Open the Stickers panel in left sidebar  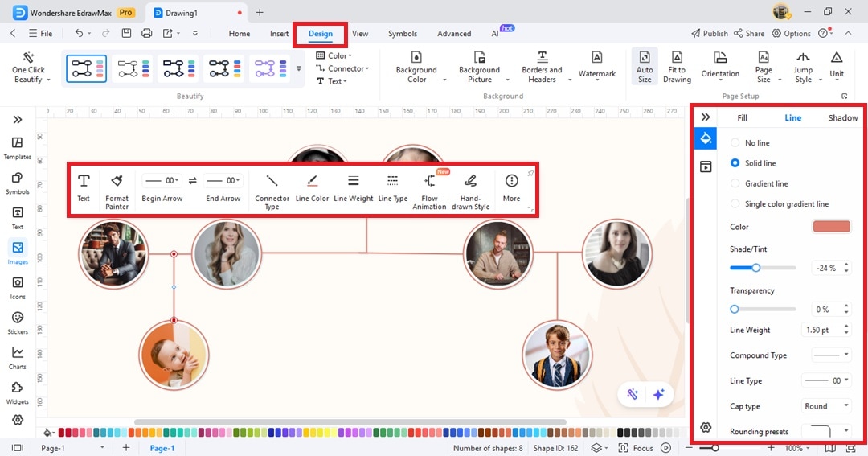click(17, 322)
